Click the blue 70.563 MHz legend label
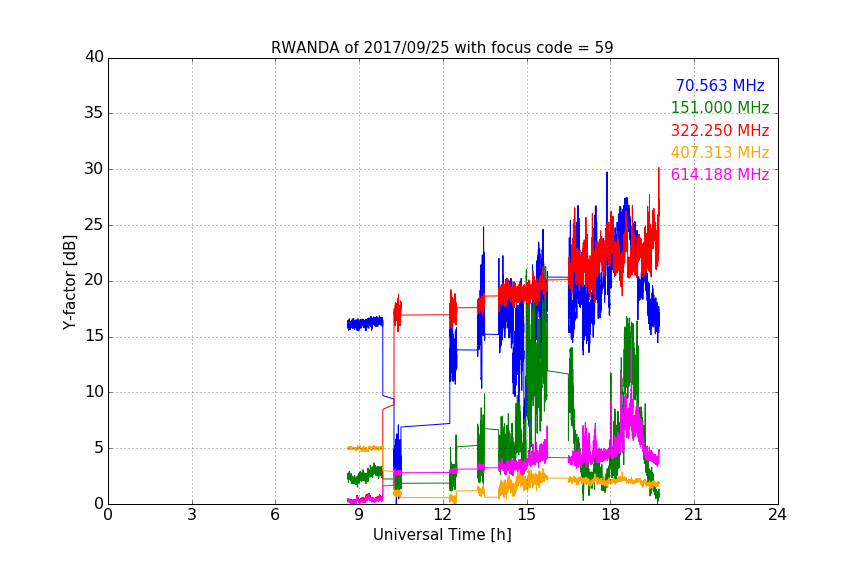Viewport: 864px width, 576px height. point(720,85)
